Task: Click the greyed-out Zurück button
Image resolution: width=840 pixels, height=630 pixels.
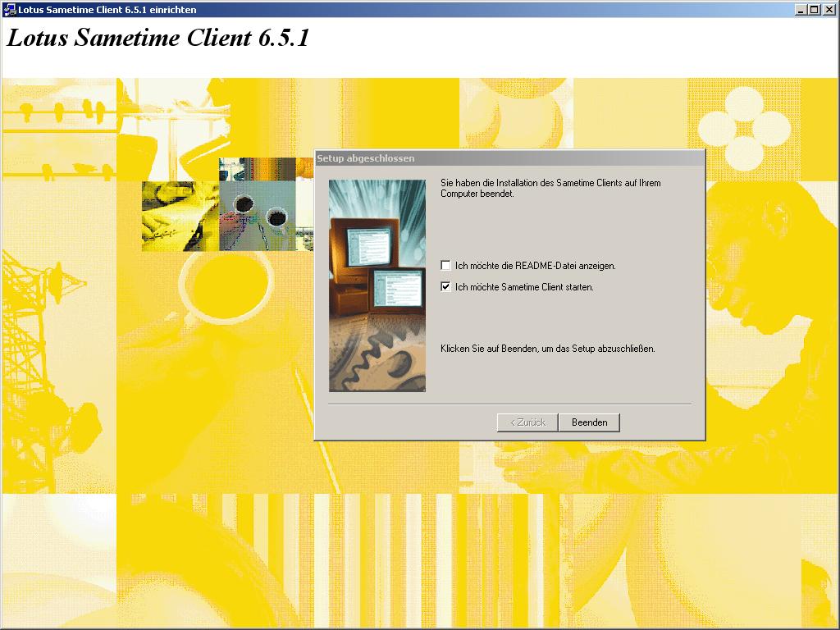Action: [x=527, y=422]
